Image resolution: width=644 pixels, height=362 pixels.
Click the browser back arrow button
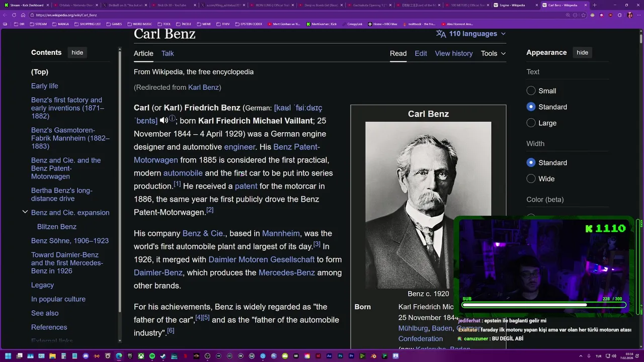point(5,15)
